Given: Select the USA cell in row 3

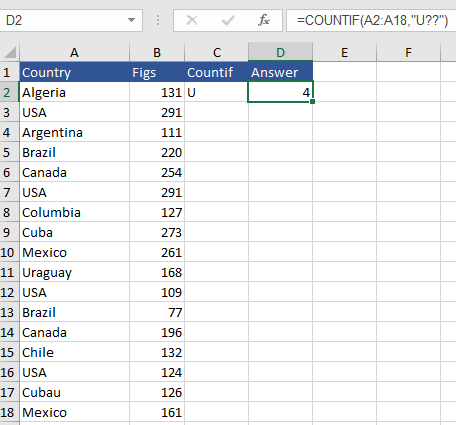Looking at the screenshot, I should coord(74,112).
